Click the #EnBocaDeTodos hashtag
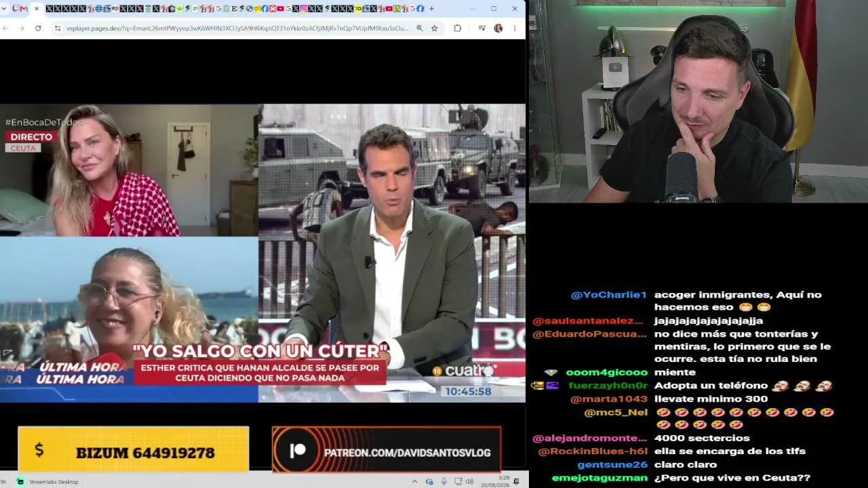Screen dimensions: 868x488 coord(43,123)
